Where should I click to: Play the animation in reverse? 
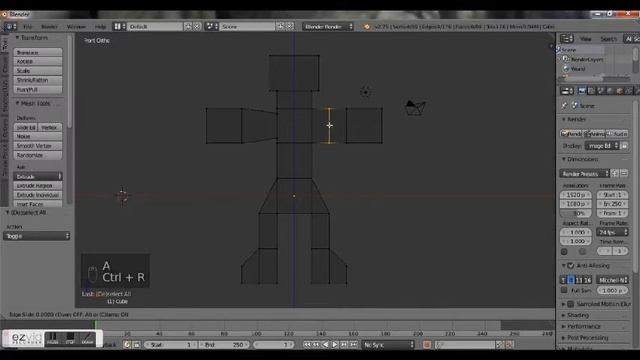325,345
